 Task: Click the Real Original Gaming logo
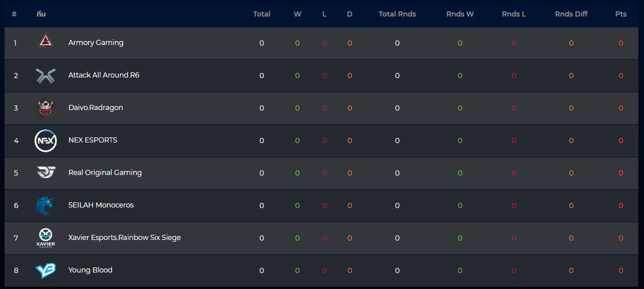click(x=46, y=173)
